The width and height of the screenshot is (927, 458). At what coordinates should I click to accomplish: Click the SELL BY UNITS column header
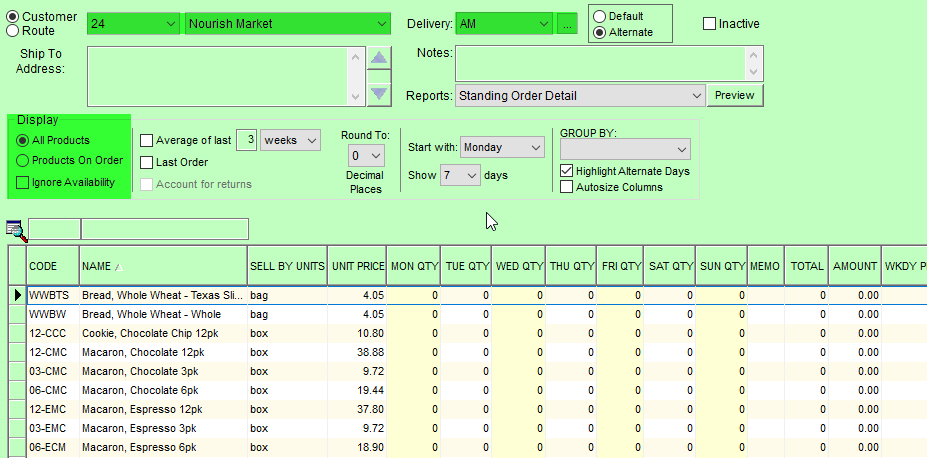(287, 266)
